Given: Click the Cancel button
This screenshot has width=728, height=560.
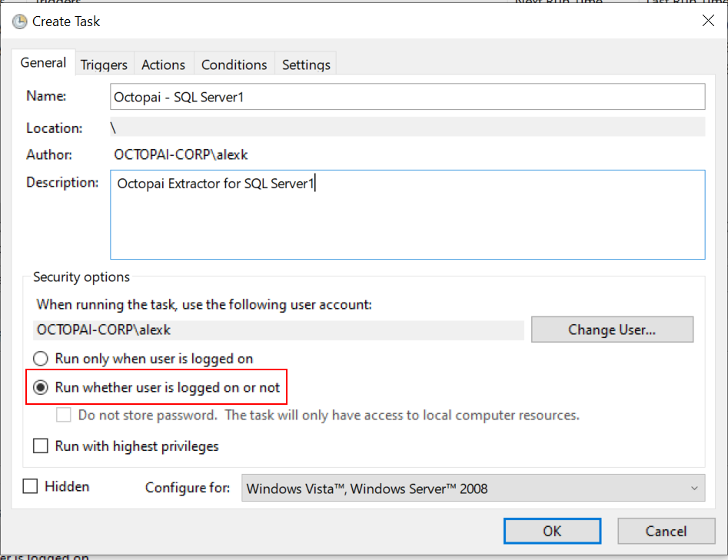Looking at the screenshot, I should (x=666, y=531).
